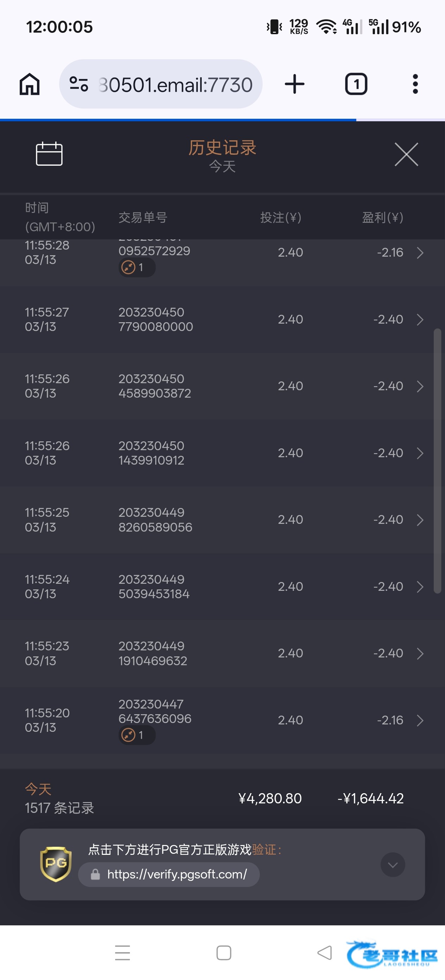Click the browser address bar URL
The image size is (445, 980).
pos(175,85)
